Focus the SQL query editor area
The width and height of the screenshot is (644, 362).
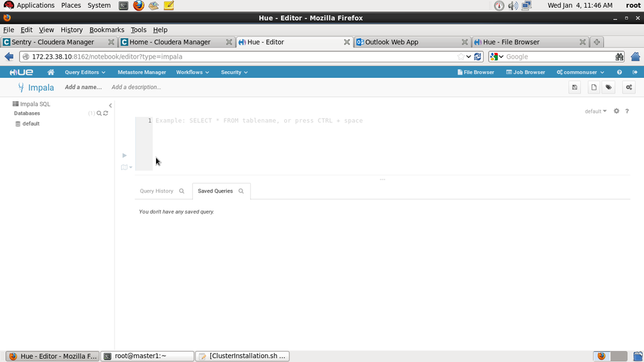(390, 144)
